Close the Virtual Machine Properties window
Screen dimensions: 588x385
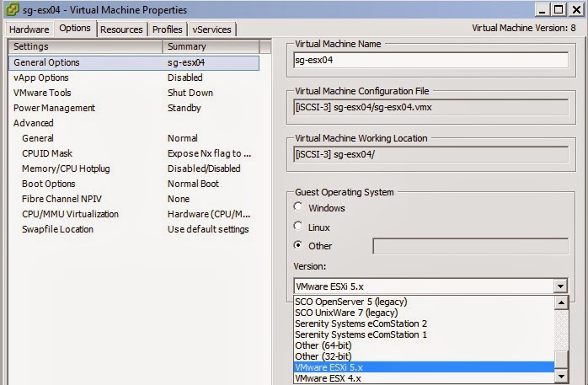tap(576, 9)
